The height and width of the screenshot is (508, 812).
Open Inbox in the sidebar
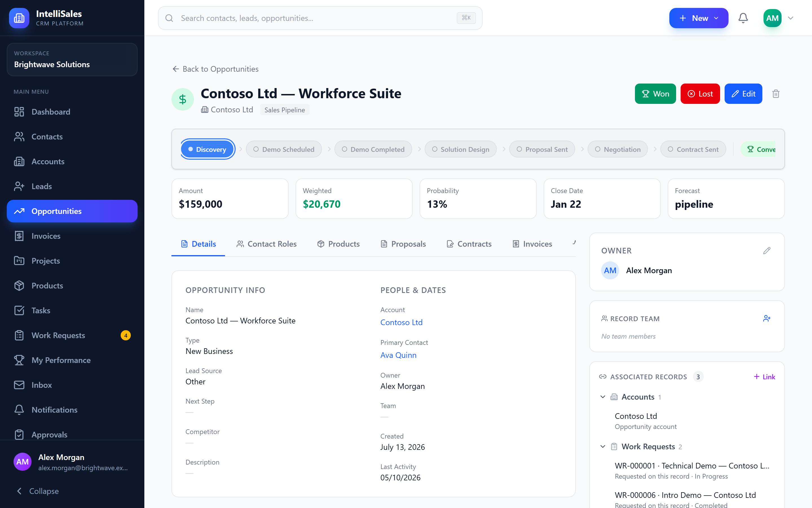72,385
